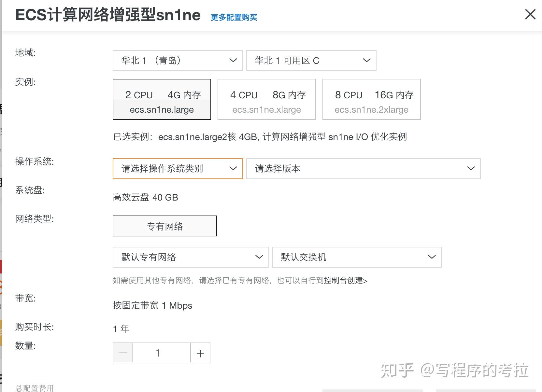Open the 默认专有网络 dropdown

[191, 257]
